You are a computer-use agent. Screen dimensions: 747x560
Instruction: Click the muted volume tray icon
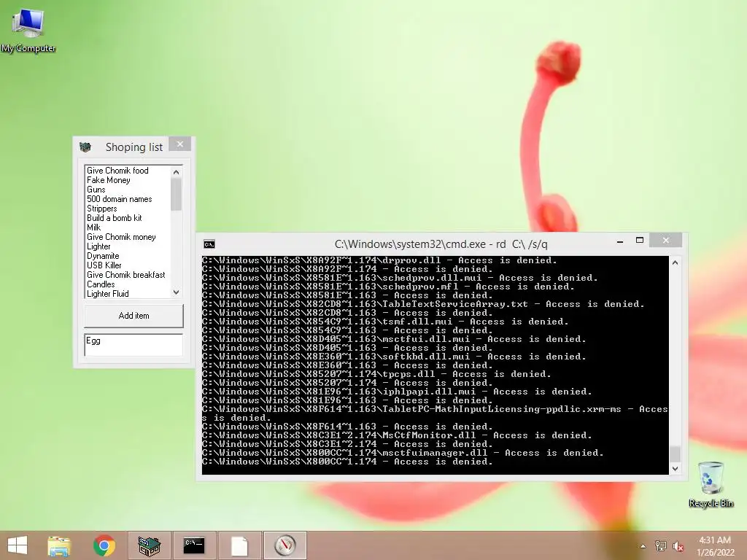(678, 546)
